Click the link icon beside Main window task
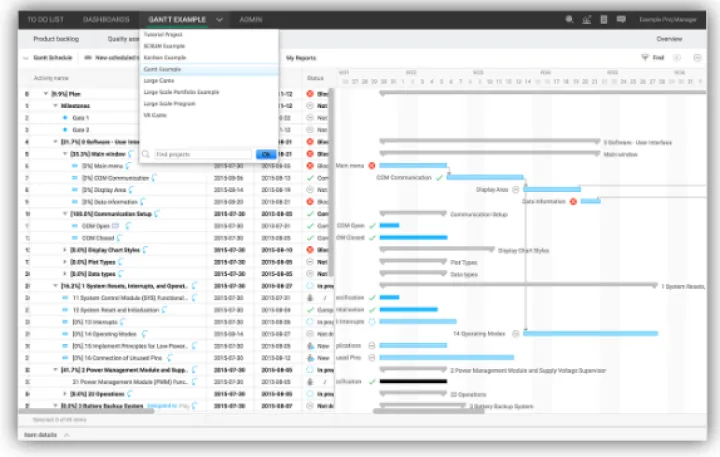The width and height of the screenshot is (720, 457). click(131, 154)
